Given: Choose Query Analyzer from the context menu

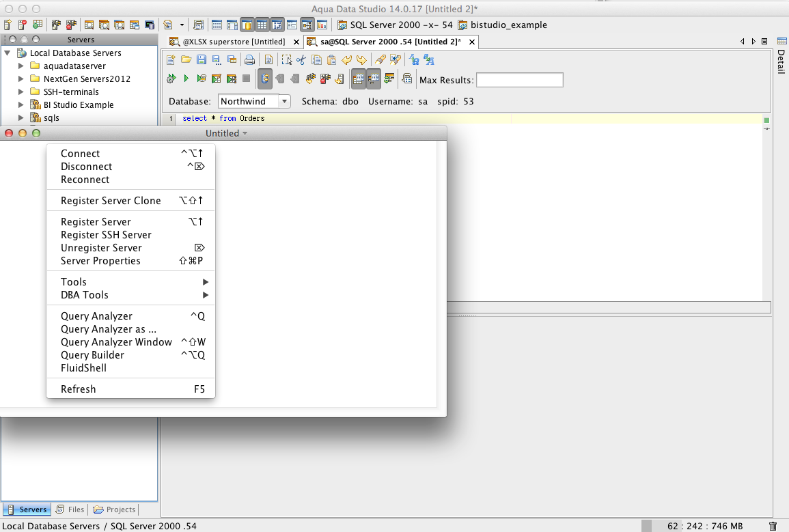Looking at the screenshot, I should 131,316.
